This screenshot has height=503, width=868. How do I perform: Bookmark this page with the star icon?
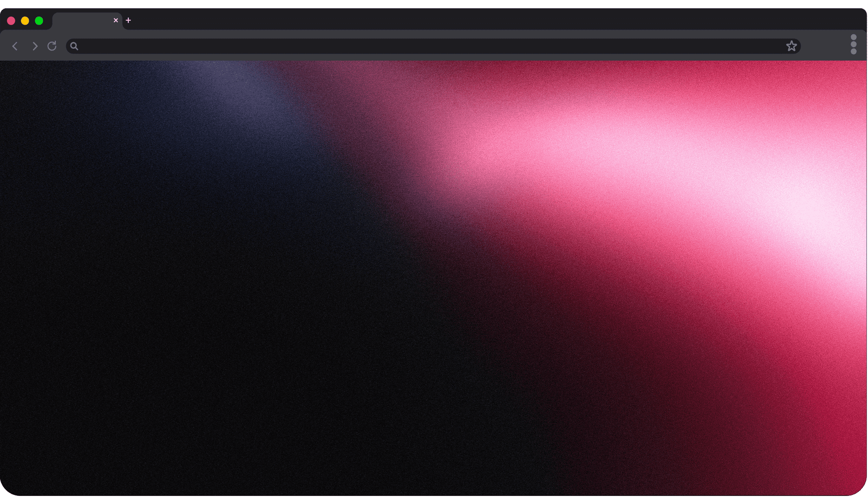pos(791,46)
